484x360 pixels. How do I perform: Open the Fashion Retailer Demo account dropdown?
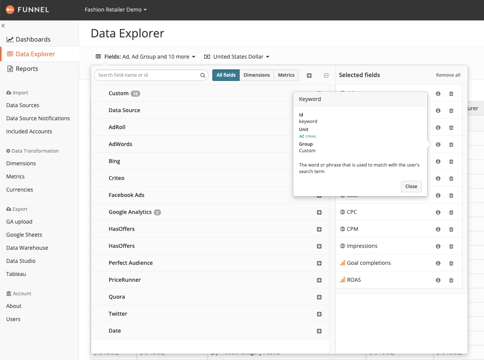tap(115, 10)
